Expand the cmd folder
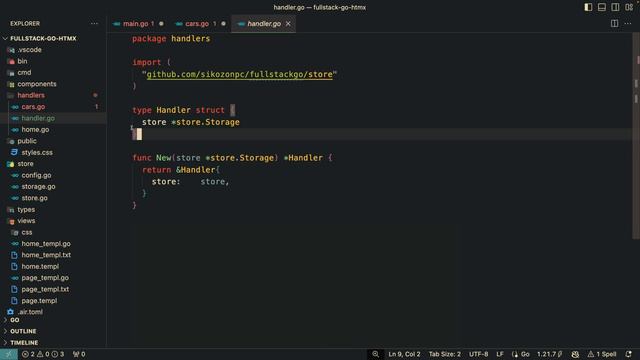The width and height of the screenshot is (640, 360). 24,73
